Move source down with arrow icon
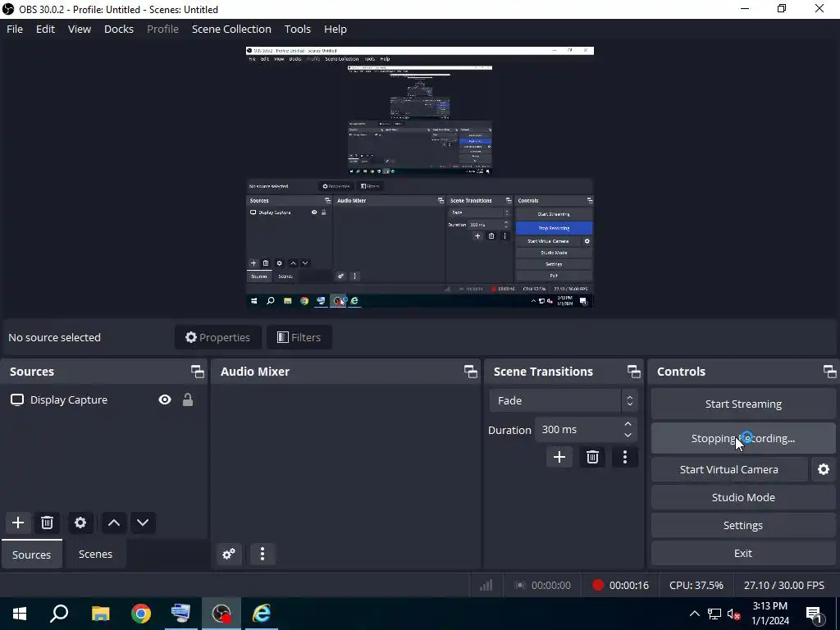840x630 pixels. pos(143,523)
